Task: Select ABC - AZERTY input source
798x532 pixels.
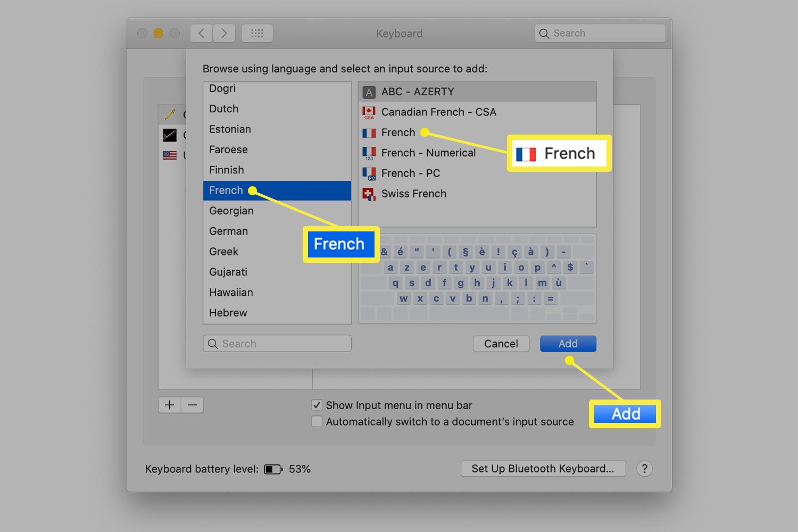Action: pos(477,92)
